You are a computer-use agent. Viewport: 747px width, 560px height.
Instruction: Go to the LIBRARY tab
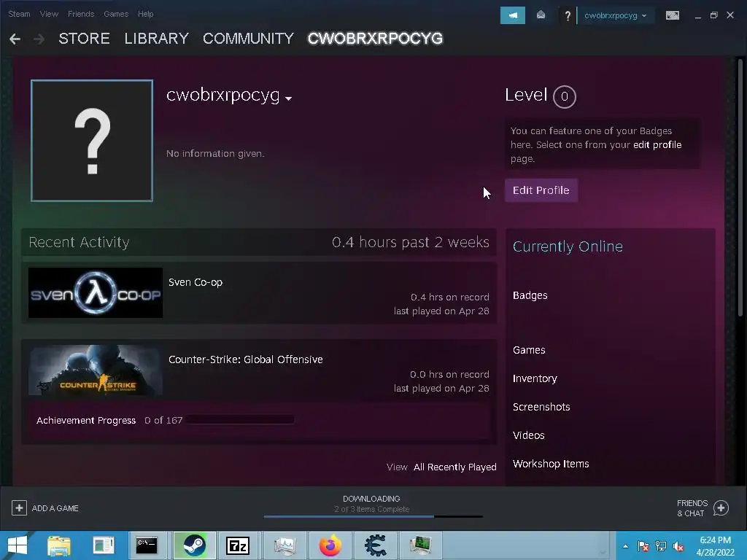156,39
